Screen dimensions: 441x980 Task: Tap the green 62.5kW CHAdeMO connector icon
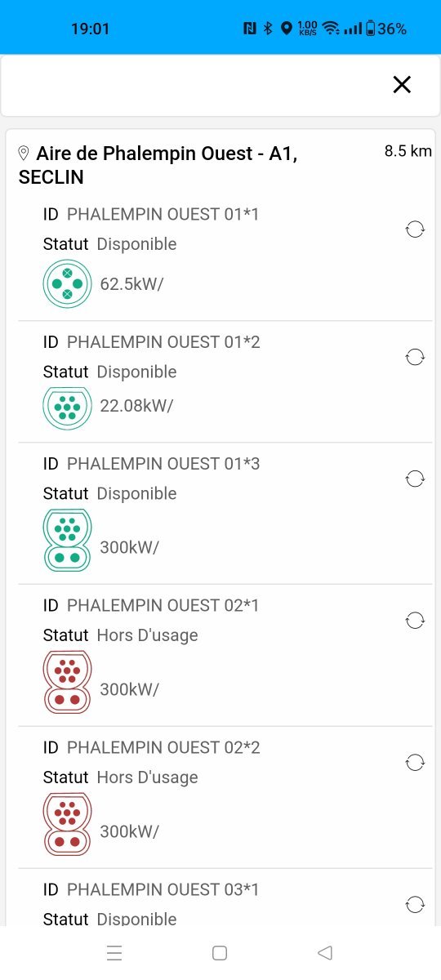point(67,283)
